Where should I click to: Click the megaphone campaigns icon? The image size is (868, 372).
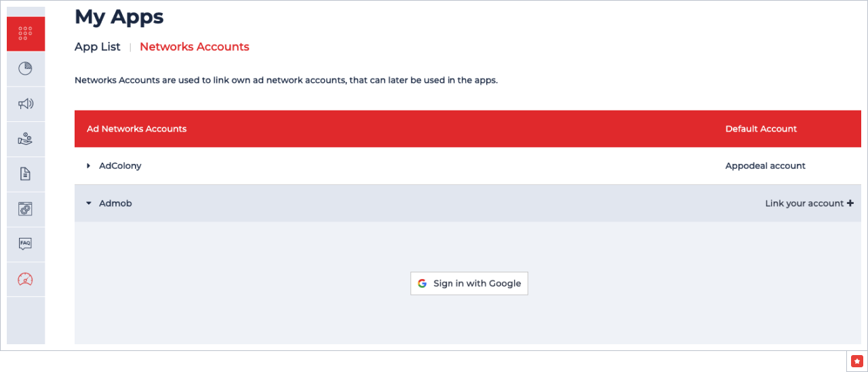(26, 104)
